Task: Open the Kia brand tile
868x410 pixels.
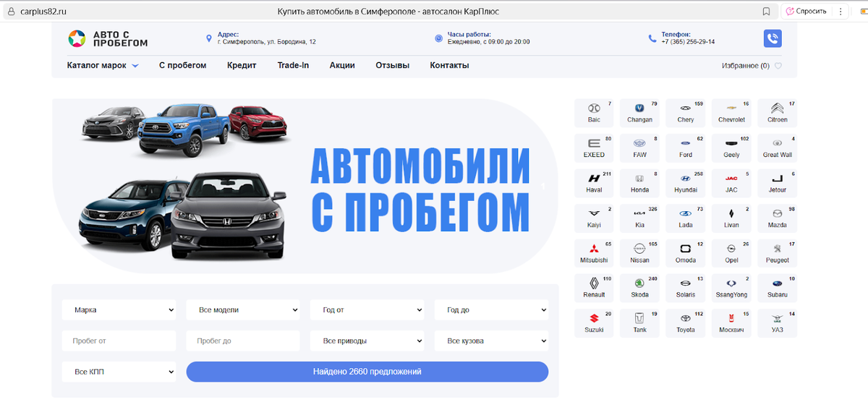Action: tap(639, 218)
